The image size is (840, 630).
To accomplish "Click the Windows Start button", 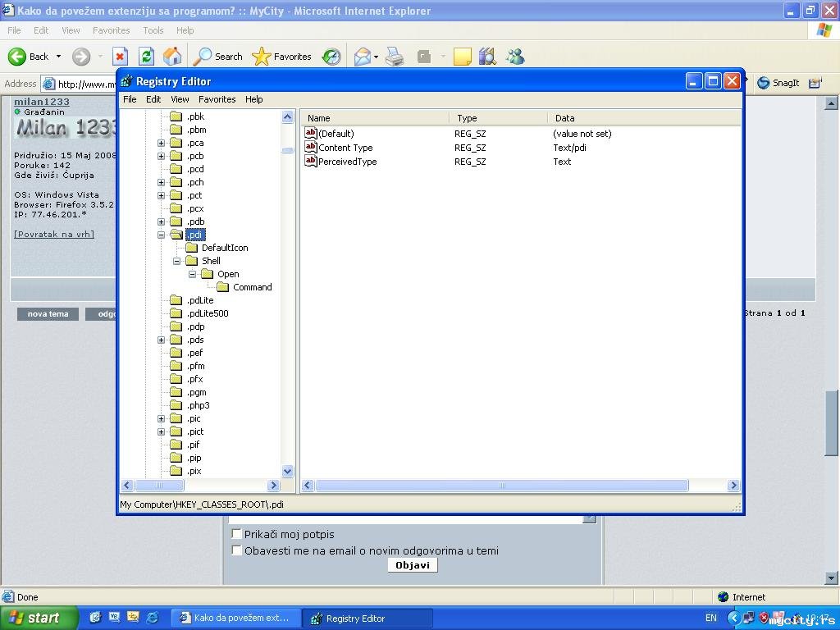I will point(39,619).
